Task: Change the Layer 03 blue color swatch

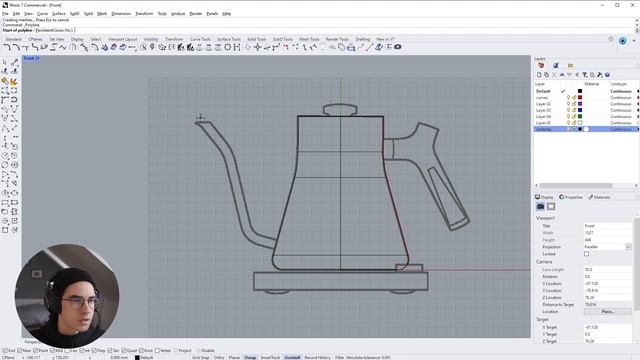Action: coord(580,110)
